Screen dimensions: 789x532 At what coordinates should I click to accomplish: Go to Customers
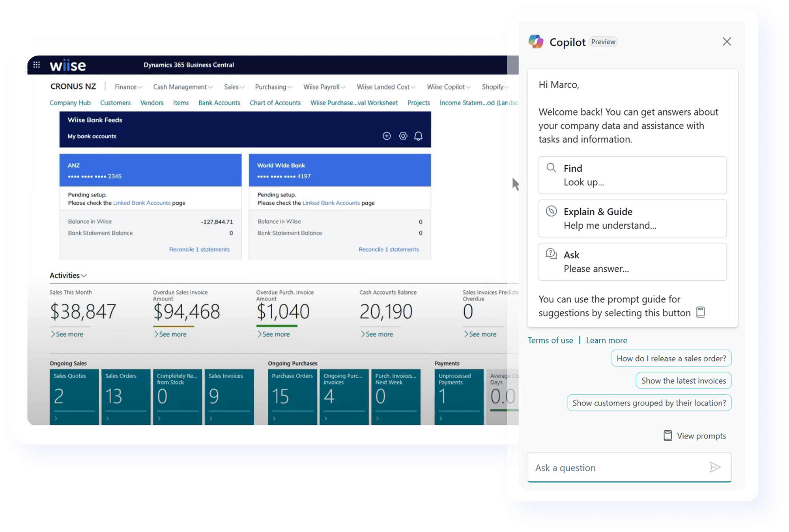[x=115, y=103]
